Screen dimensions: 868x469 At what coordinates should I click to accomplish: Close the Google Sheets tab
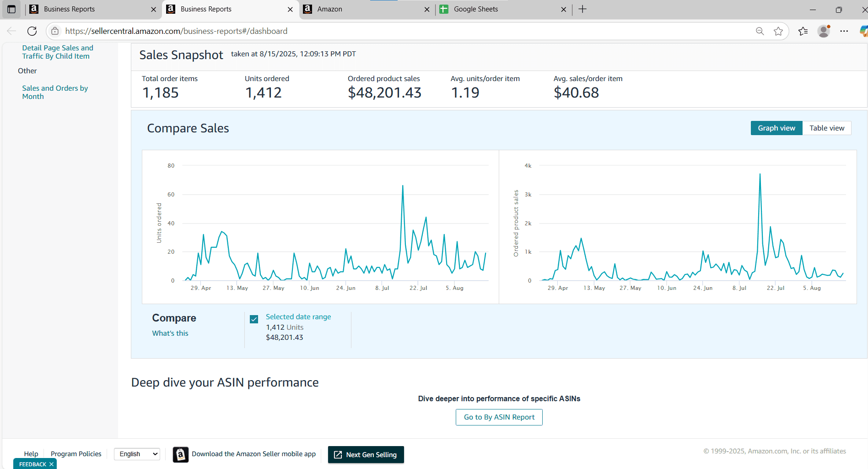pyautogui.click(x=564, y=9)
